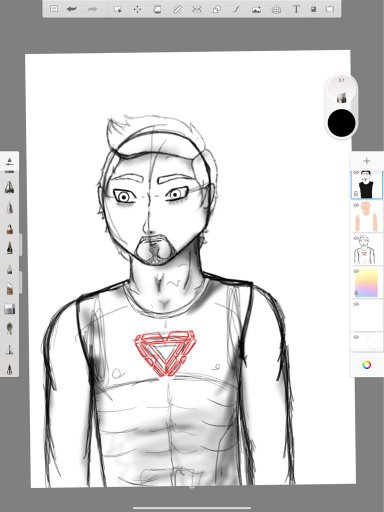Select the ruler guide tool
This screenshot has width=384, height=512.
177,9
